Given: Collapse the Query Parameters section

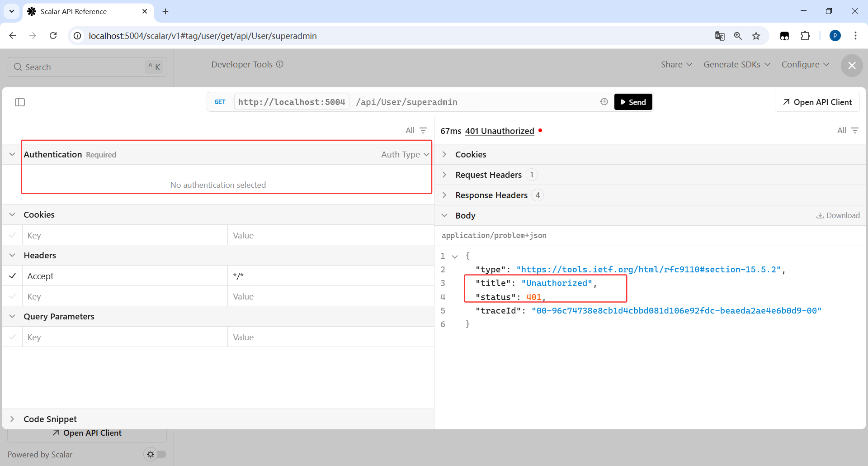Looking at the screenshot, I should pos(12,316).
